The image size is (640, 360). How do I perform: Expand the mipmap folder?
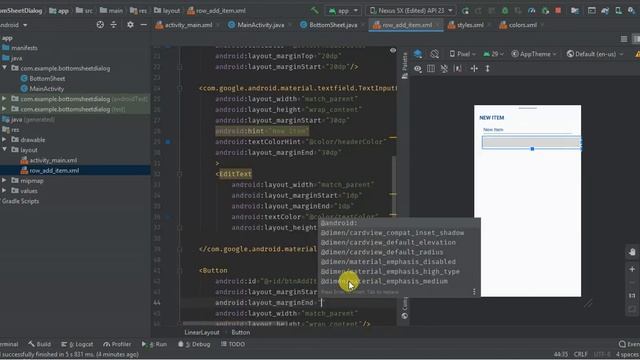tap(4, 180)
